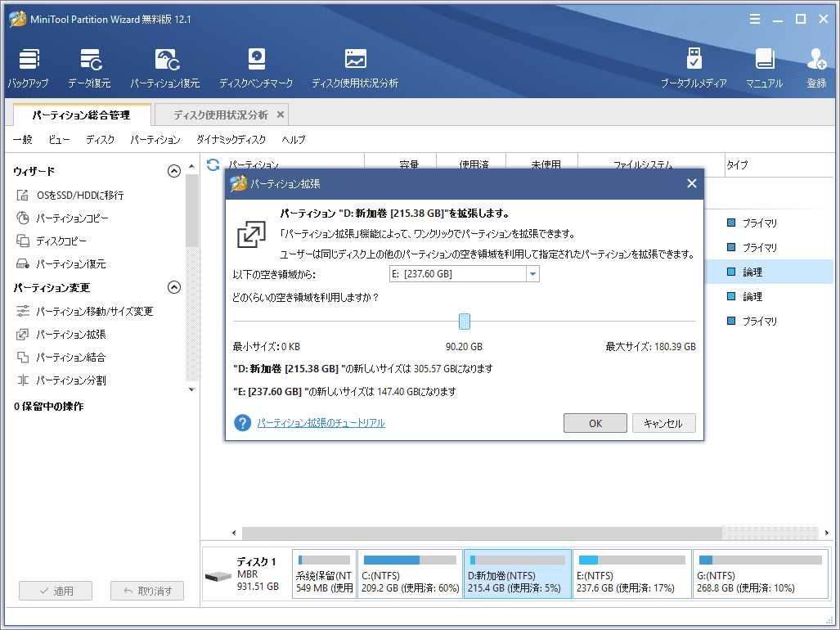Viewport: 840px width, 630px height.
Task: Click 0 保留中の操作 label
Action: [49, 407]
